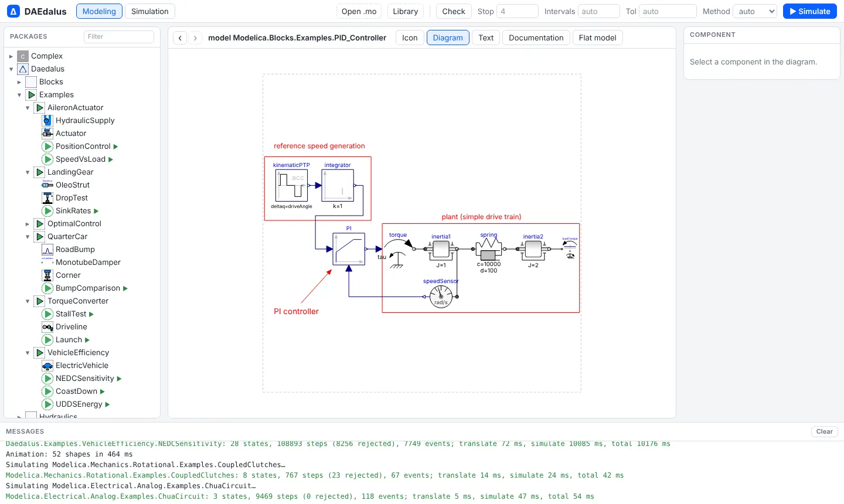Click the Open .mo button
Image resolution: width=844 pixels, height=504 pixels.
(359, 11)
